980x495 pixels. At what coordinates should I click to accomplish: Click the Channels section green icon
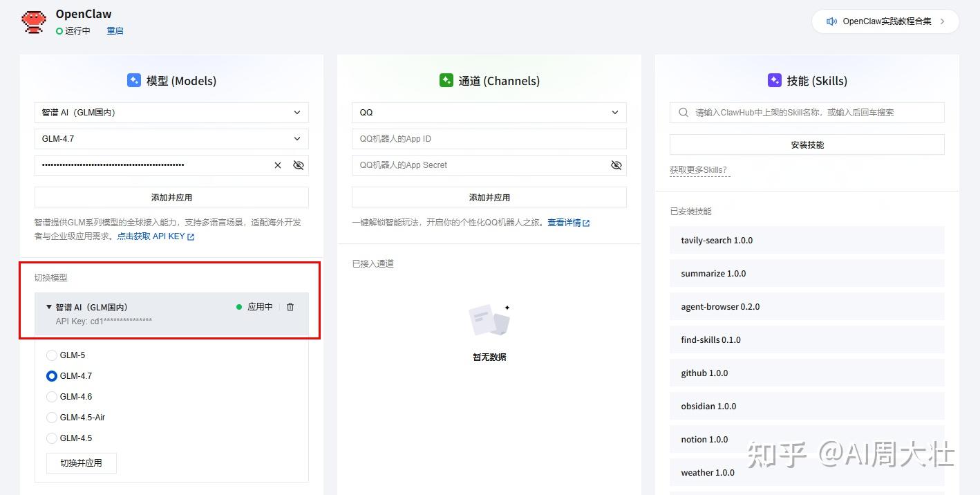(446, 80)
